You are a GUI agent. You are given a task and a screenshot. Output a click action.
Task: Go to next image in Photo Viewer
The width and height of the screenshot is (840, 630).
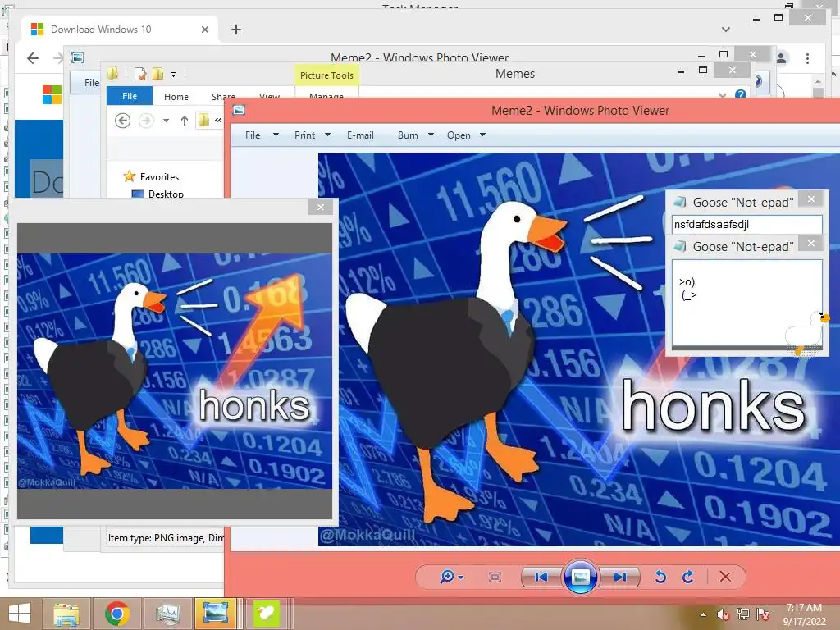(x=620, y=577)
